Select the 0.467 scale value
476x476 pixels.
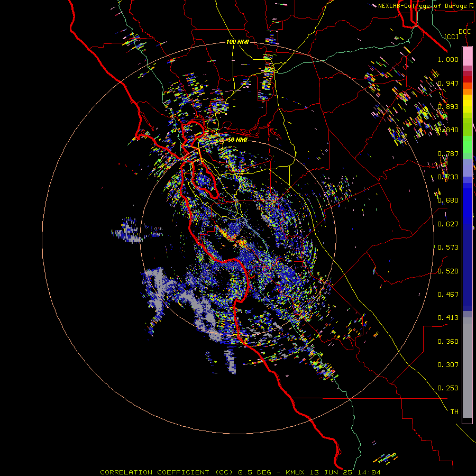point(448,295)
